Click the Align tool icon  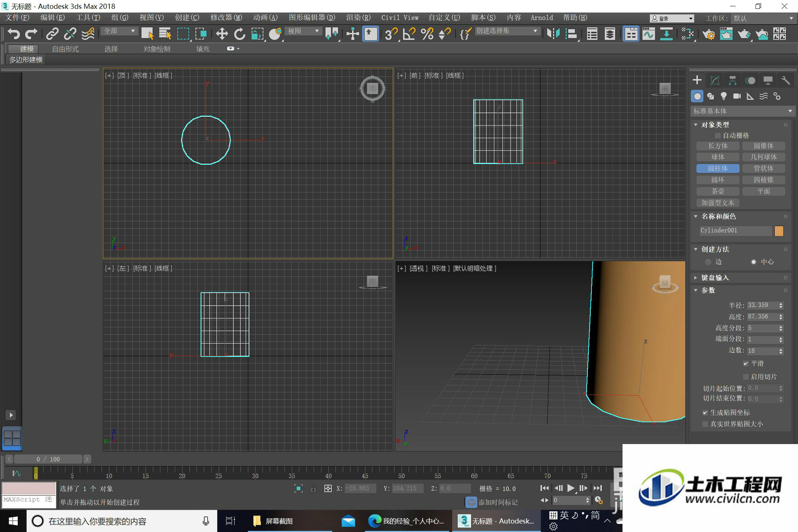click(571, 34)
